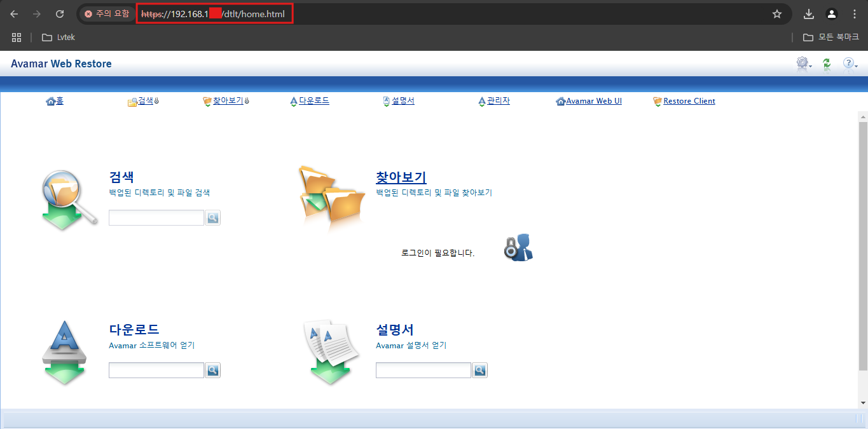Image resolution: width=868 pixels, height=429 pixels.
Task: Click into the 다운로드 section text field
Action: click(156, 371)
